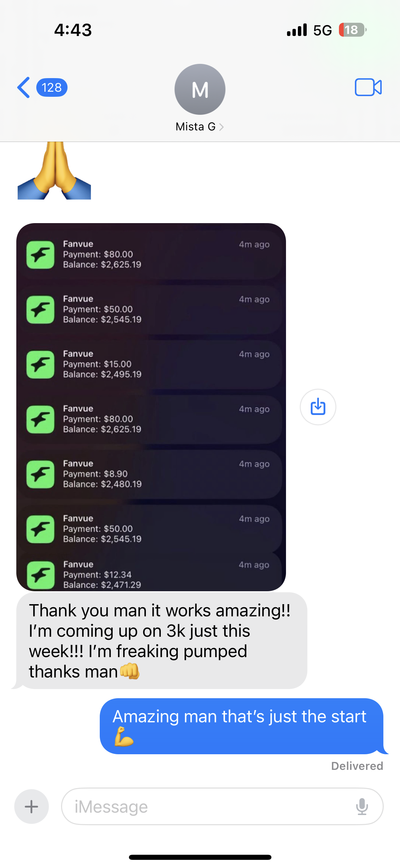The image size is (400, 868).
Task: Tap the praying hands emoji message
Action: click(x=54, y=171)
